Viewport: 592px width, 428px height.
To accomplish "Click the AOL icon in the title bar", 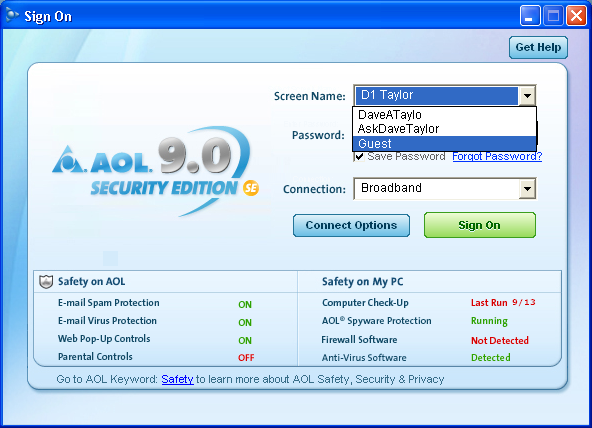I will tap(12, 15).
